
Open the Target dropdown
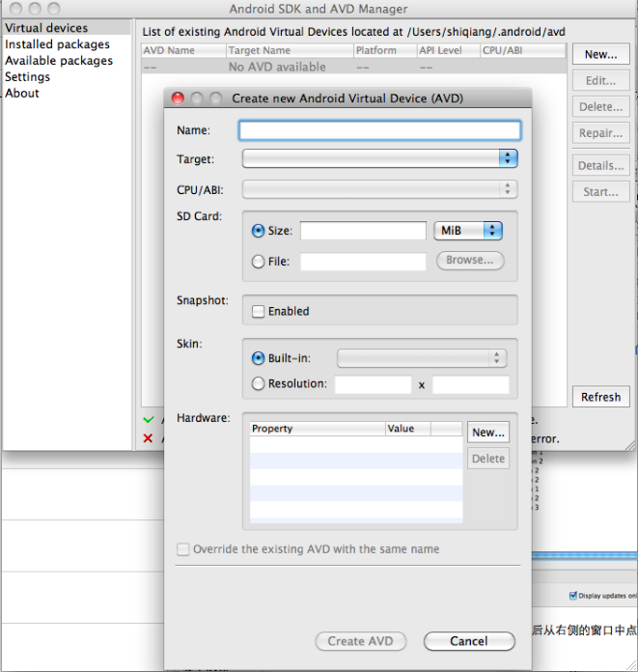379,158
